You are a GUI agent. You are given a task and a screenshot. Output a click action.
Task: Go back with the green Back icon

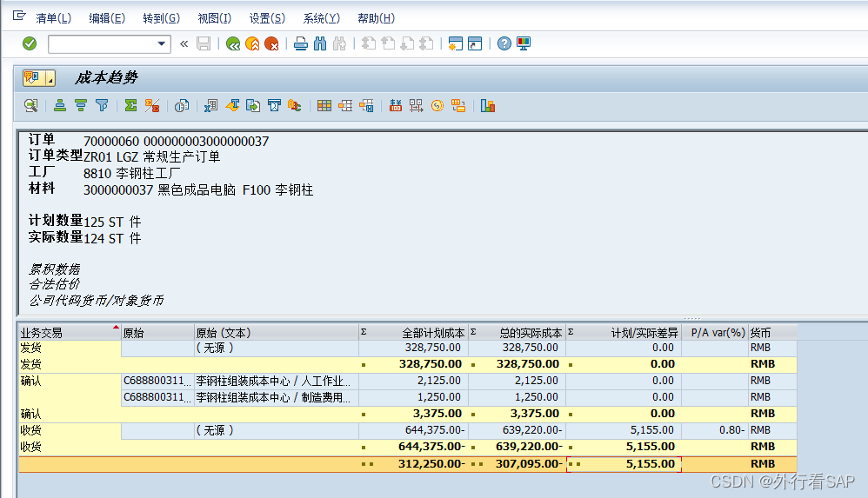click(233, 43)
